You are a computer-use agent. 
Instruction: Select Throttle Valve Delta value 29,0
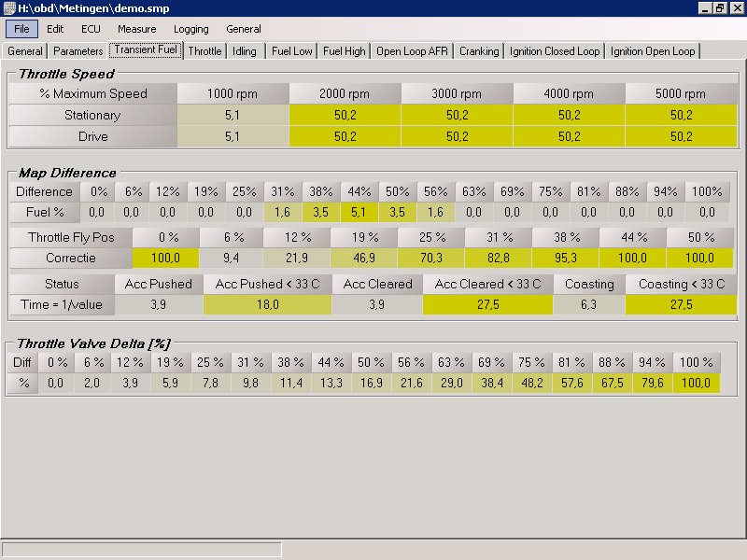451,383
